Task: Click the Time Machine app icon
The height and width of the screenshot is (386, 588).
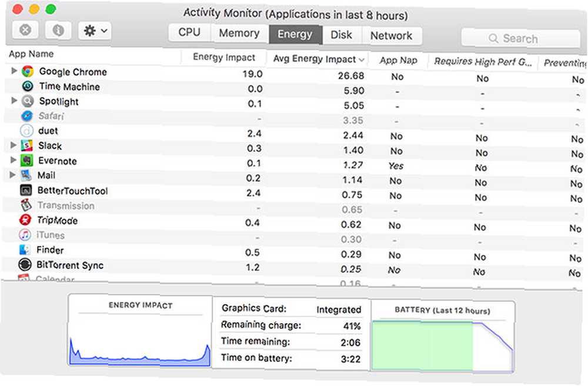Action: click(x=28, y=86)
